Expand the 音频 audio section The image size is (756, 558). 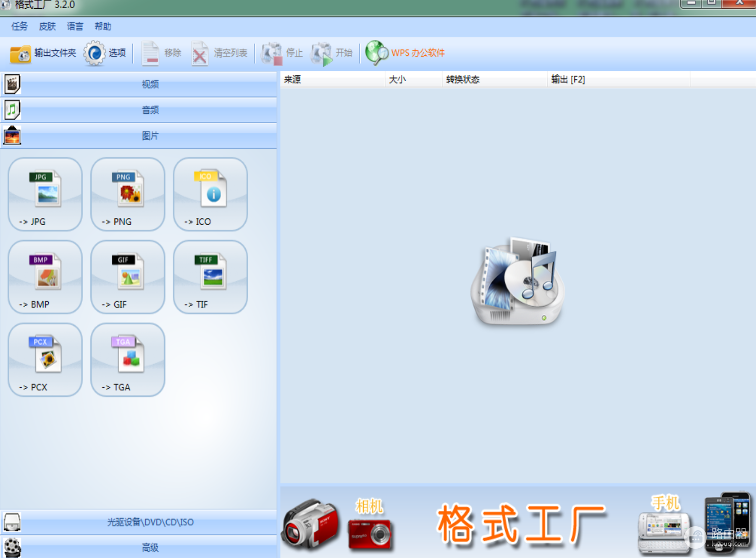tap(138, 110)
